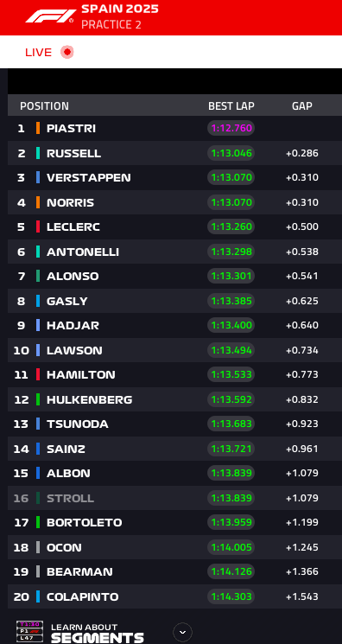
Task: Select the Verstappen row
Action: point(175,177)
